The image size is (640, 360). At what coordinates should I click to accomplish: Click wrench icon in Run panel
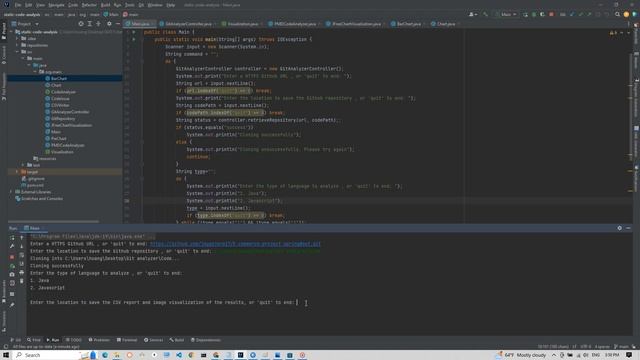click(12, 246)
